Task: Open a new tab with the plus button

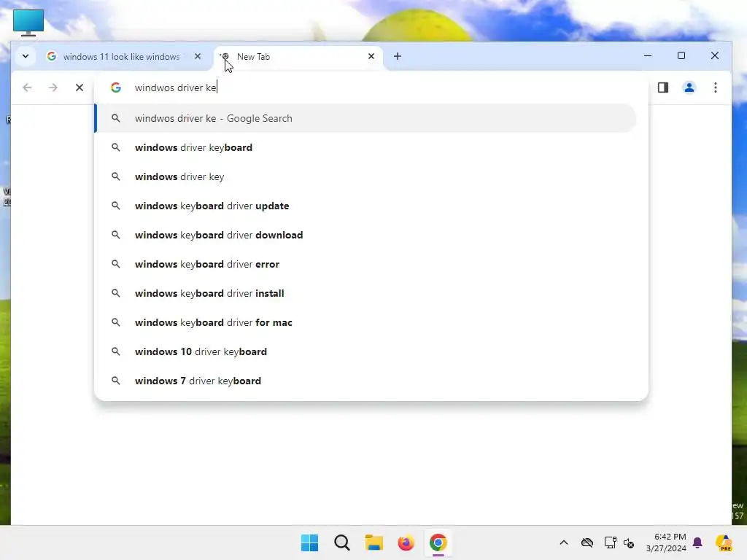Action: pyautogui.click(x=398, y=56)
